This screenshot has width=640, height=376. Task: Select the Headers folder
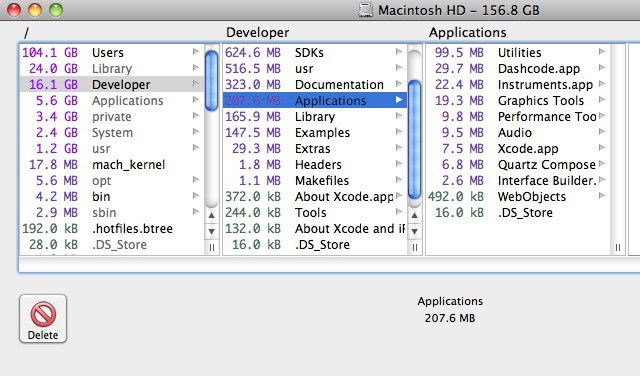coord(315,164)
